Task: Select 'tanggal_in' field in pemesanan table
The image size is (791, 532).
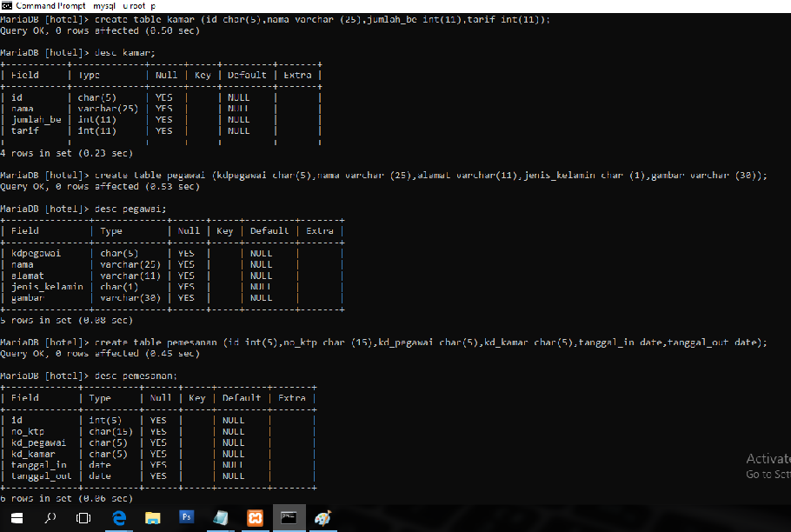Action: coord(39,464)
